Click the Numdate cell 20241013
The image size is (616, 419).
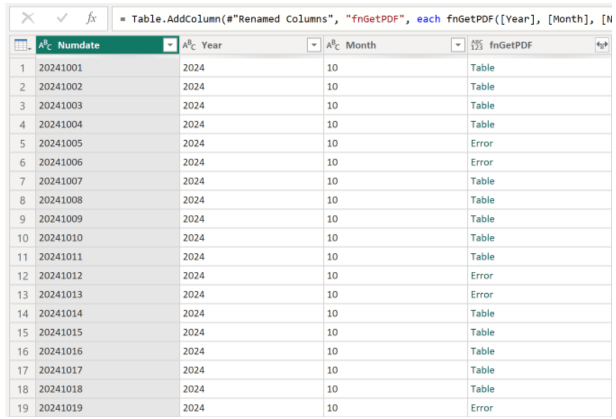pos(60,295)
